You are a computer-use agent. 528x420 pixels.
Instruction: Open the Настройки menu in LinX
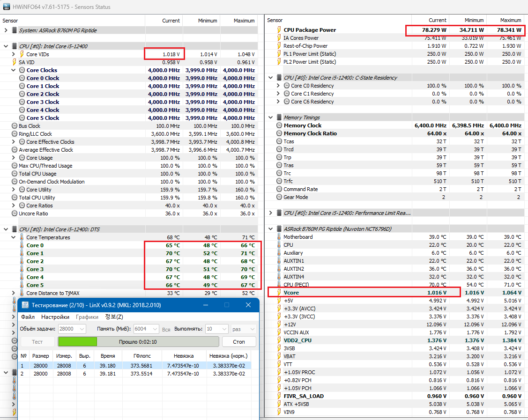pos(55,317)
